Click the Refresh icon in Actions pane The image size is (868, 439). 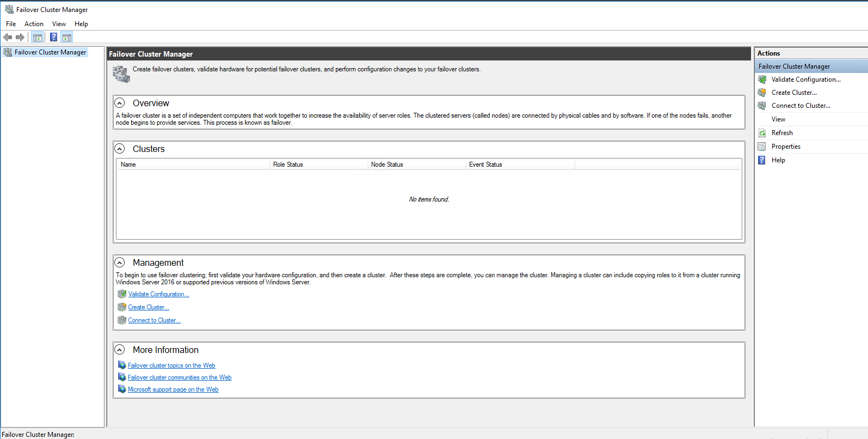click(x=762, y=133)
